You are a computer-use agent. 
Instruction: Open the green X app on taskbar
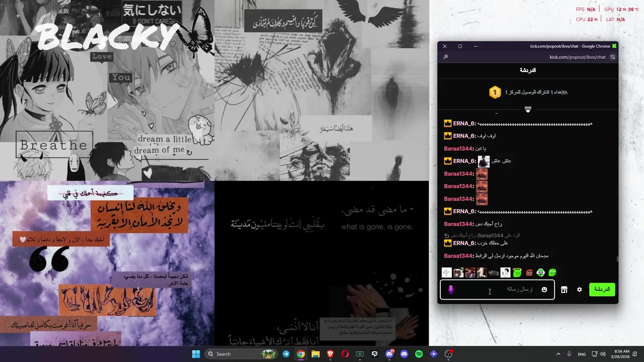pos(360,354)
